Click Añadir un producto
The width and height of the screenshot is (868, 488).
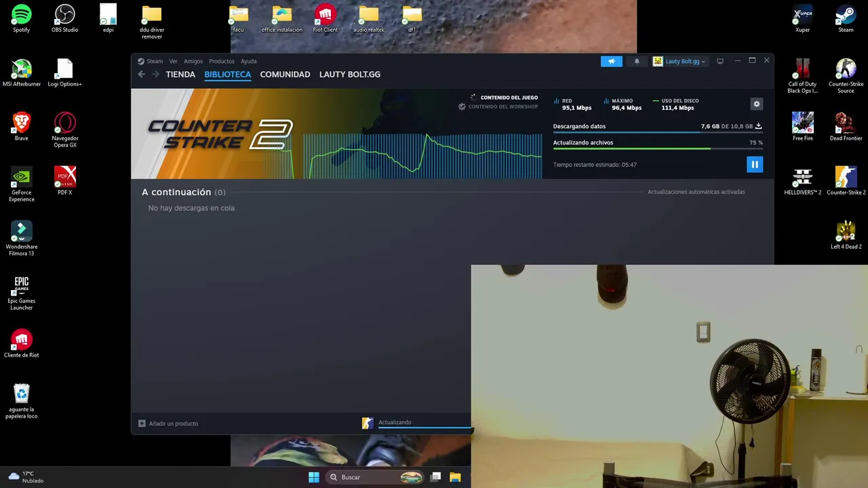[x=168, y=424]
